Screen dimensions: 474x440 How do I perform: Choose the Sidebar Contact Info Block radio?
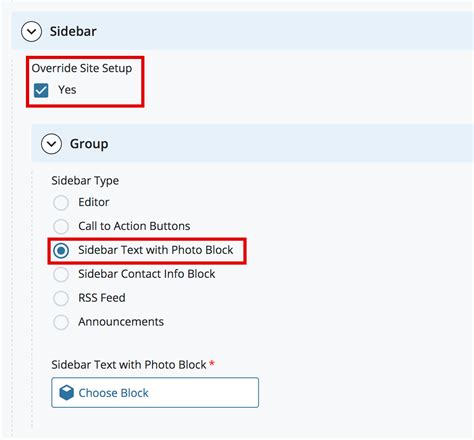coord(61,274)
